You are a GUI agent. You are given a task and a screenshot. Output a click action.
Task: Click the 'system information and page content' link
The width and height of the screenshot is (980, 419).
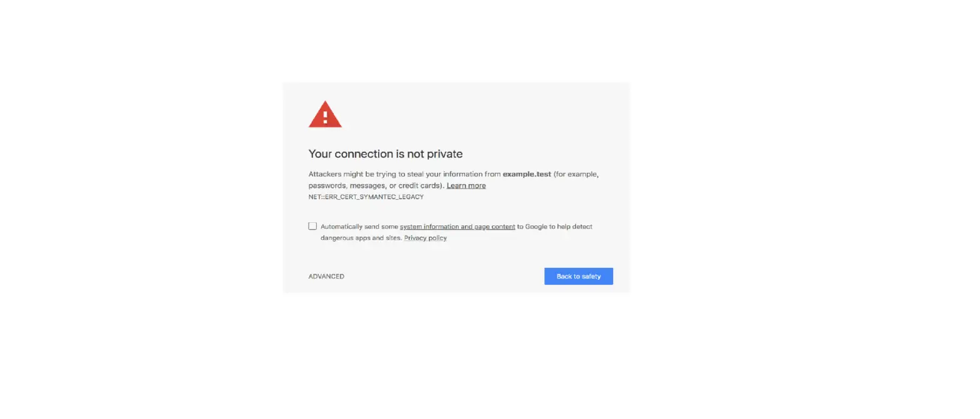457,226
